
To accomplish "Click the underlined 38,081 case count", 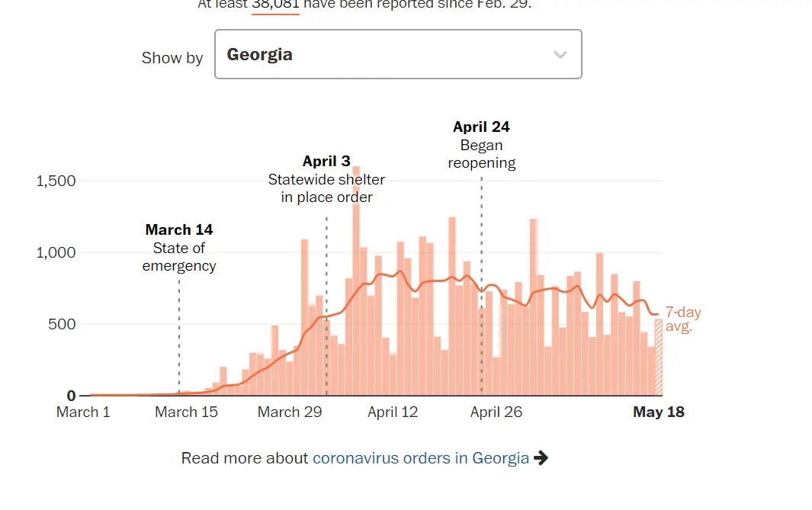I will click(x=275, y=5).
